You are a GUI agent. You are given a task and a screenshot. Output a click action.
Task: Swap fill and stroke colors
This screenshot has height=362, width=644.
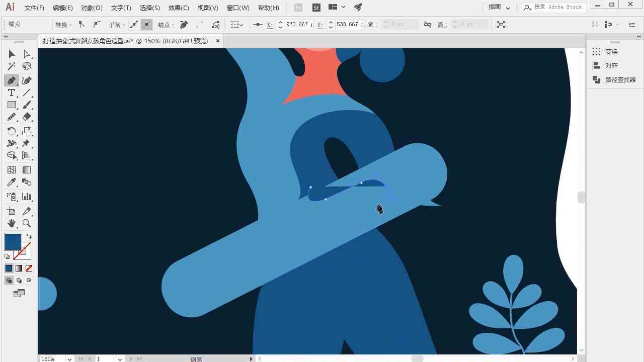(x=29, y=236)
